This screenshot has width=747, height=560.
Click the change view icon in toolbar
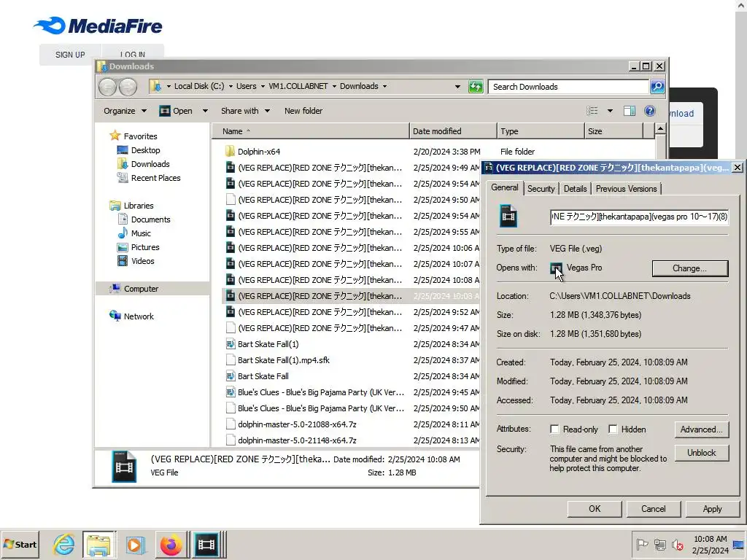pyautogui.click(x=592, y=111)
